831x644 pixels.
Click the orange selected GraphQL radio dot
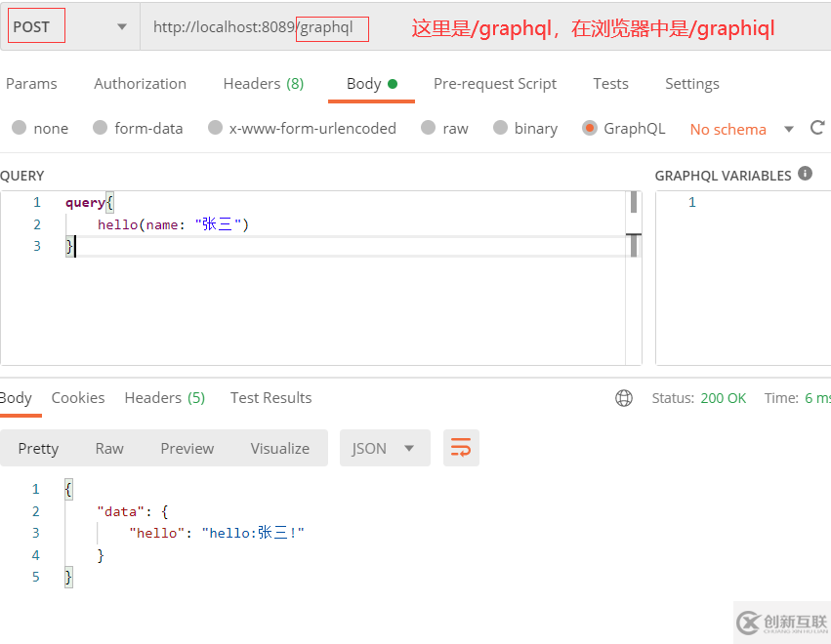(590, 128)
